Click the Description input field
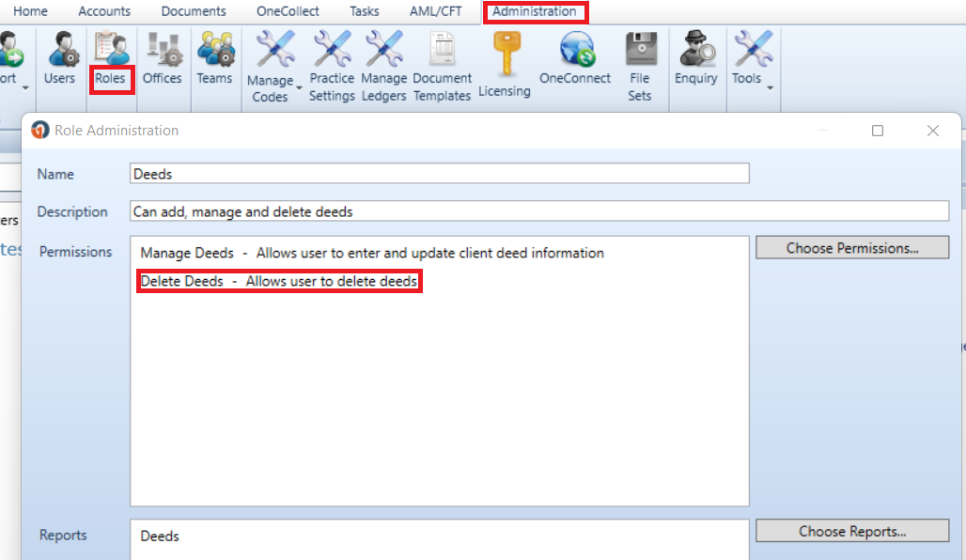The image size is (966, 560). tap(539, 211)
